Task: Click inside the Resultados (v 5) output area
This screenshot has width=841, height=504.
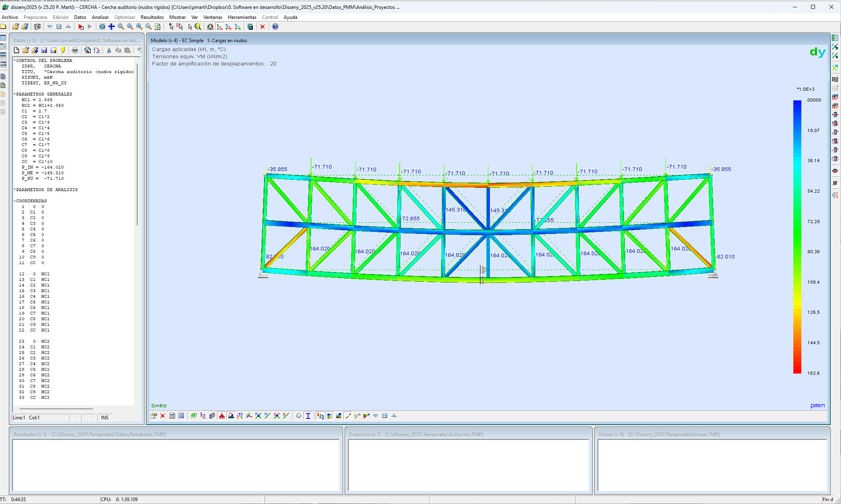Action: 176,465
